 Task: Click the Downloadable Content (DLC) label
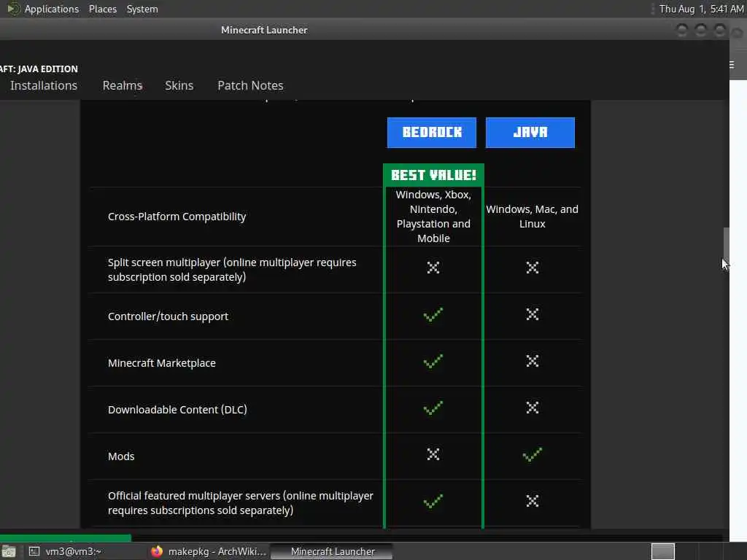pos(177,410)
